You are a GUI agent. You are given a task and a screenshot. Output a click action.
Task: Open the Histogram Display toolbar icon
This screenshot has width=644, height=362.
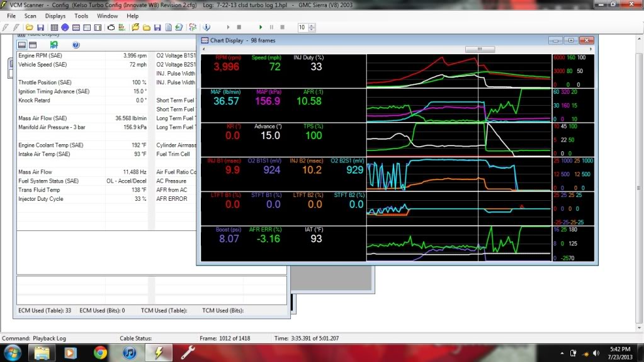tap(87, 28)
